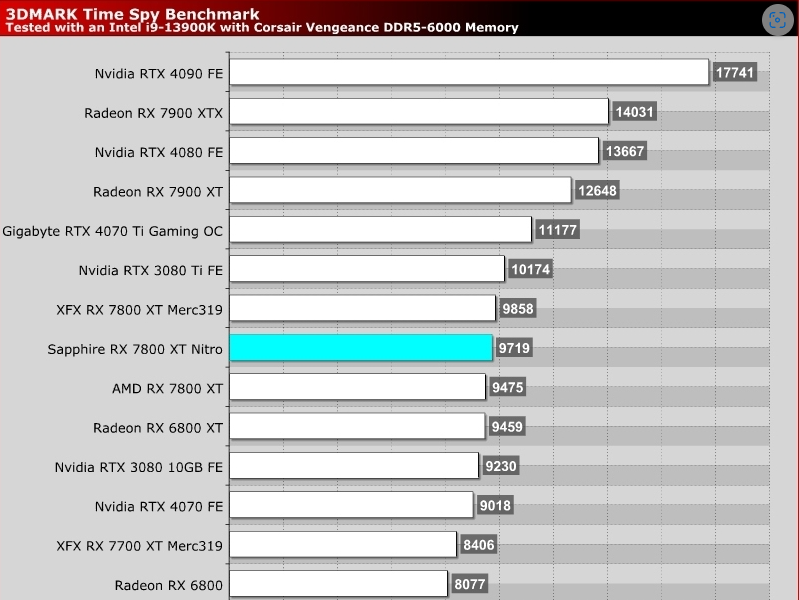This screenshot has width=799, height=600.
Task: Select the 'Nvidia RTX 4070 FE' label
Action: point(158,507)
